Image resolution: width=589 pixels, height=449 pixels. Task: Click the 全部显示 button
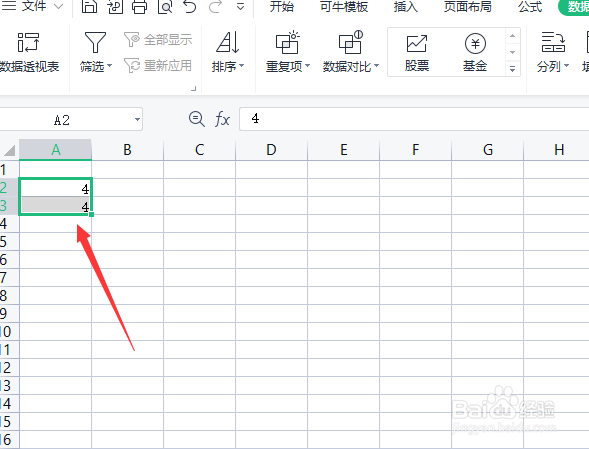tap(158, 39)
